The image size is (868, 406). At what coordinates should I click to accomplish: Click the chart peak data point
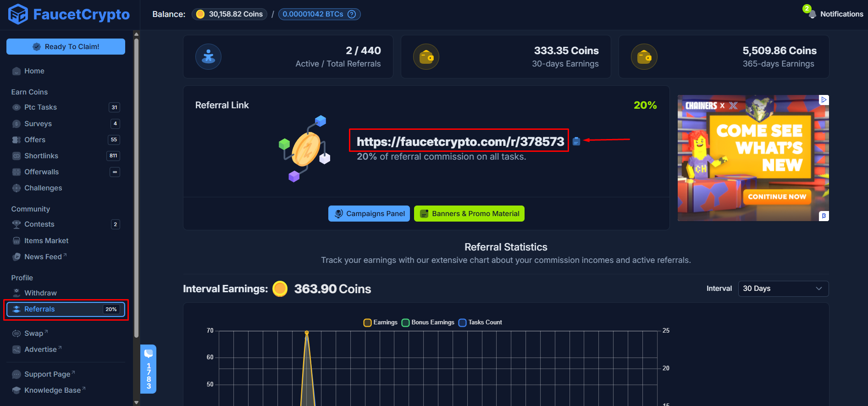tap(307, 333)
